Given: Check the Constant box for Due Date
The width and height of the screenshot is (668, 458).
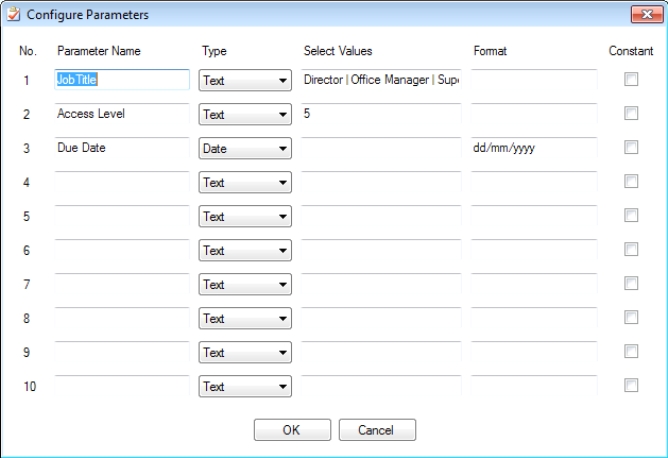Looking at the screenshot, I should [631, 148].
